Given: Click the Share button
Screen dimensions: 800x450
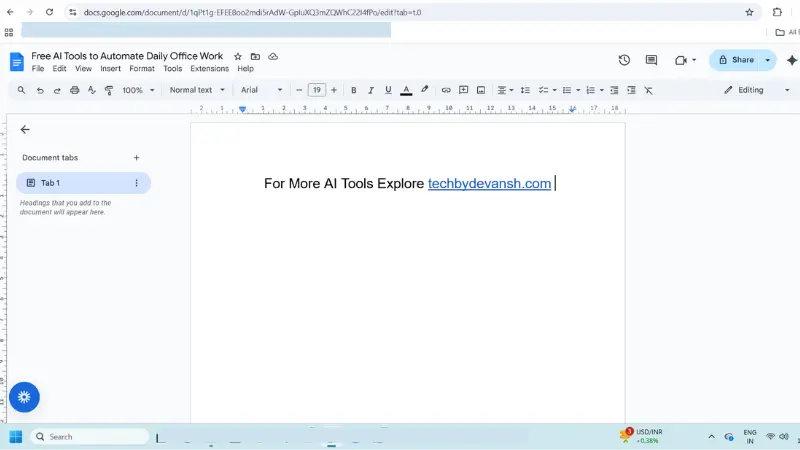Looking at the screenshot, I should point(735,60).
